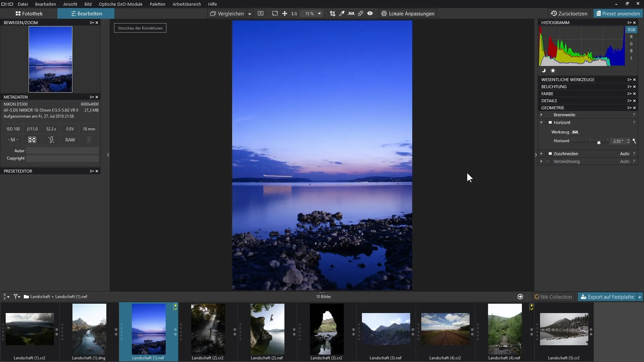The height and width of the screenshot is (362, 644).
Task: Click Horizont Werkzeug level icon
Action: point(575,132)
